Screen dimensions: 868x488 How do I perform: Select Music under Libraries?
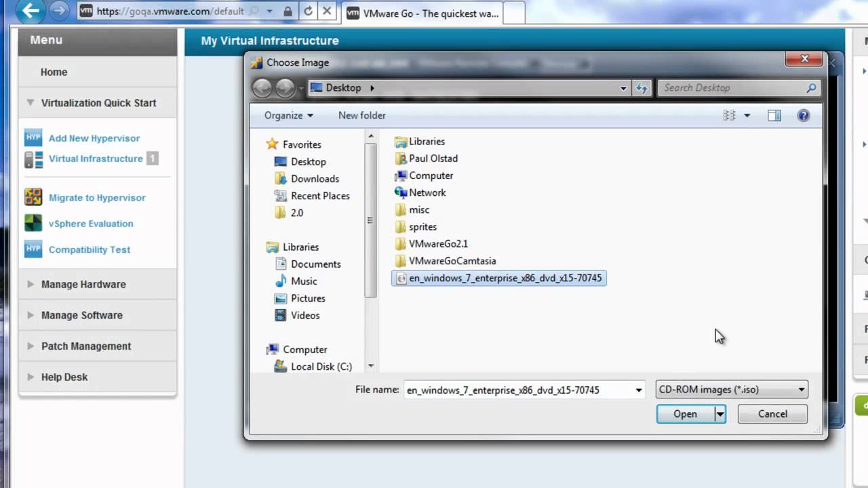coord(296,281)
